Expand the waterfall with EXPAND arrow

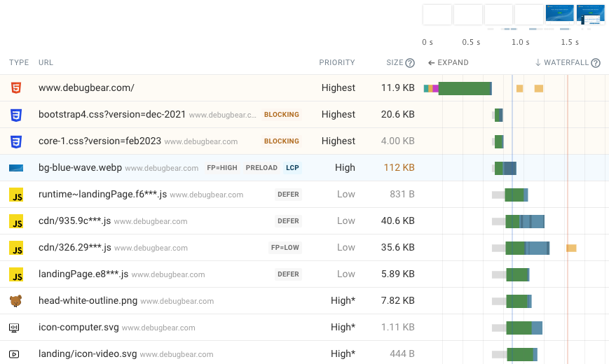pos(449,62)
